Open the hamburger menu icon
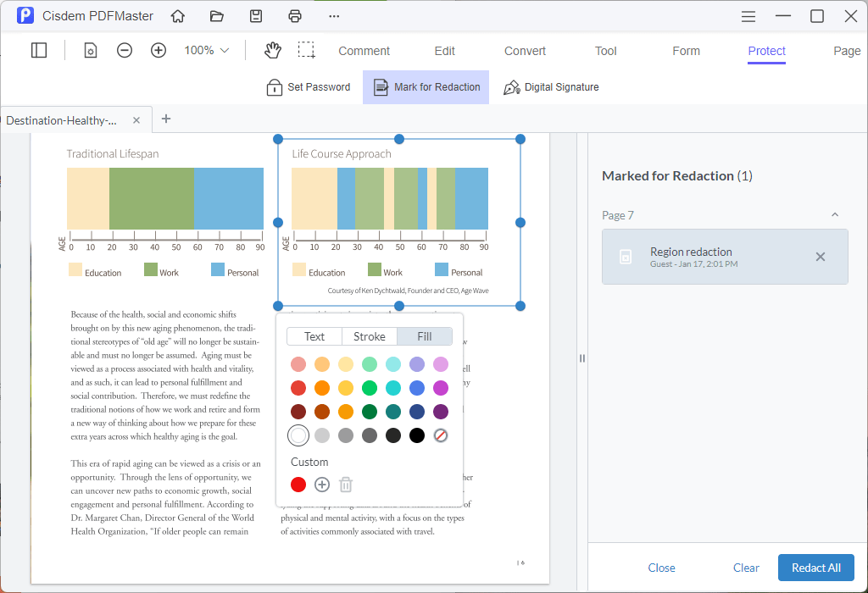 748,17
